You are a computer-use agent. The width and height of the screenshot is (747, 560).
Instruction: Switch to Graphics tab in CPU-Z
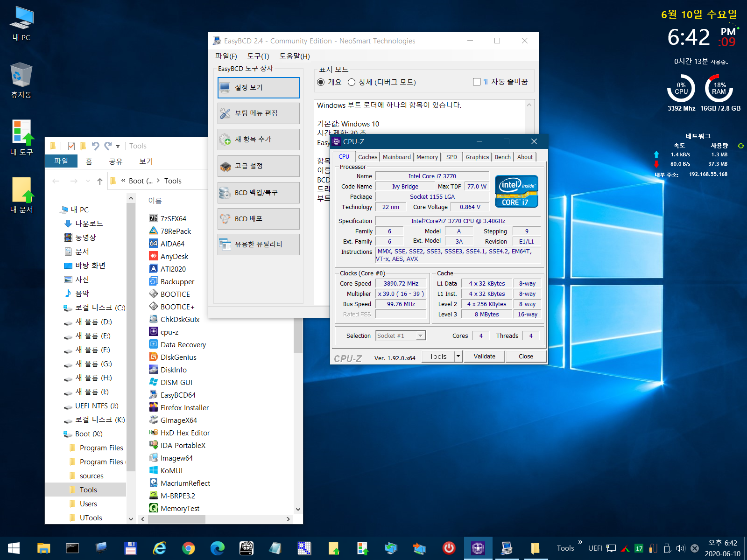477,157
